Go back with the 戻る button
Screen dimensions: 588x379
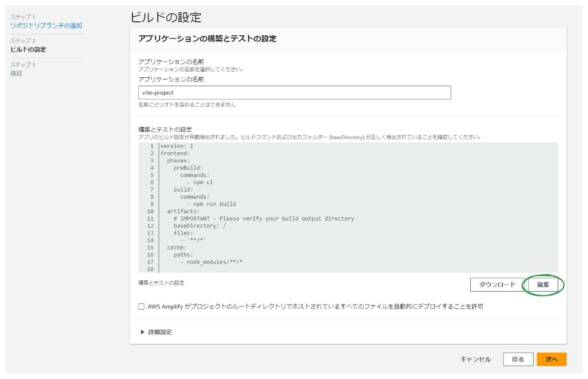click(x=518, y=359)
